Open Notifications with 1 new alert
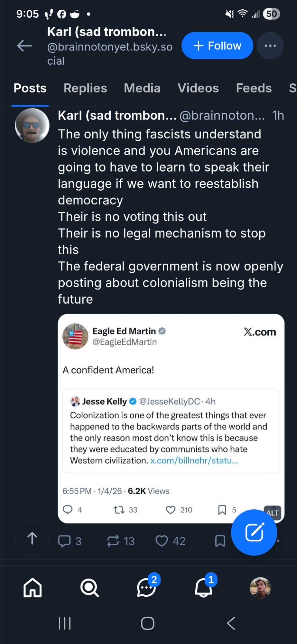The width and height of the screenshot is (297, 644). (203, 588)
